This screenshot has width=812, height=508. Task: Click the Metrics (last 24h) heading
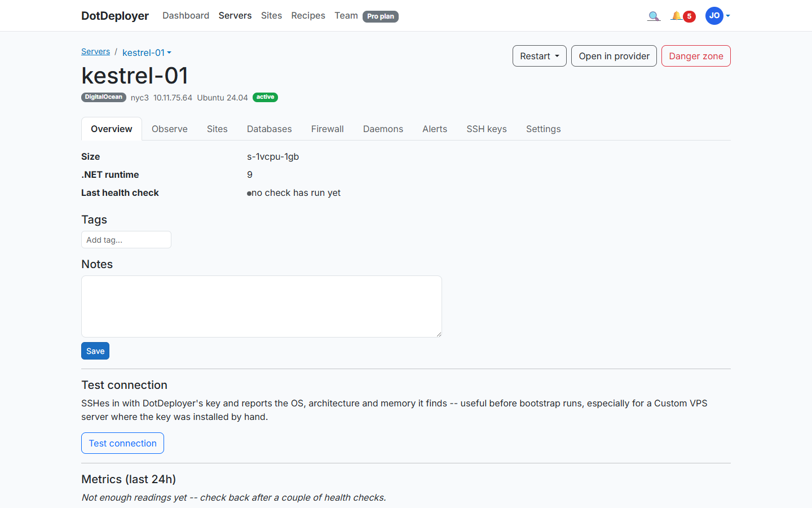129,479
